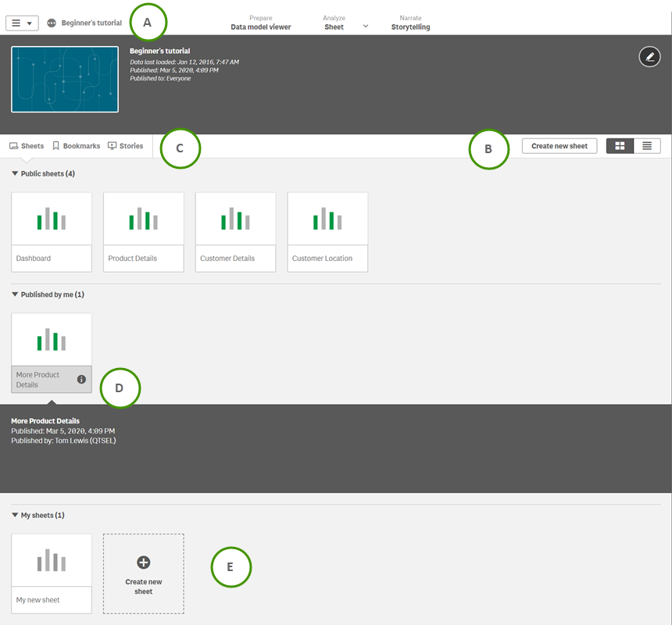
Task: Click the edit pencil on the app details banner
Action: [x=649, y=56]
